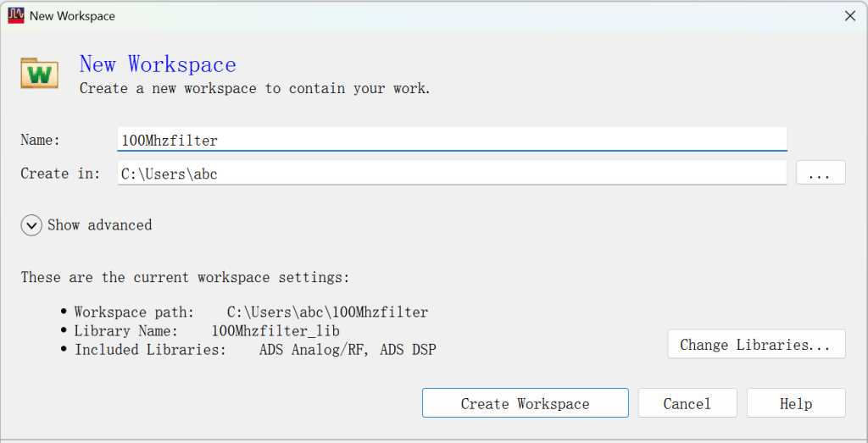Click the 'Create in' path field

click(x=452, y=173)
